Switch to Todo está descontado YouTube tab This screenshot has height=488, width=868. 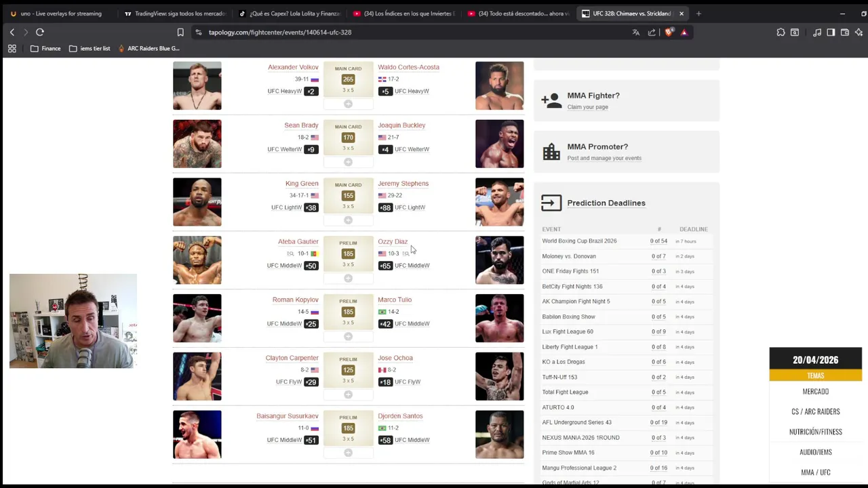(x=519, y=14)
